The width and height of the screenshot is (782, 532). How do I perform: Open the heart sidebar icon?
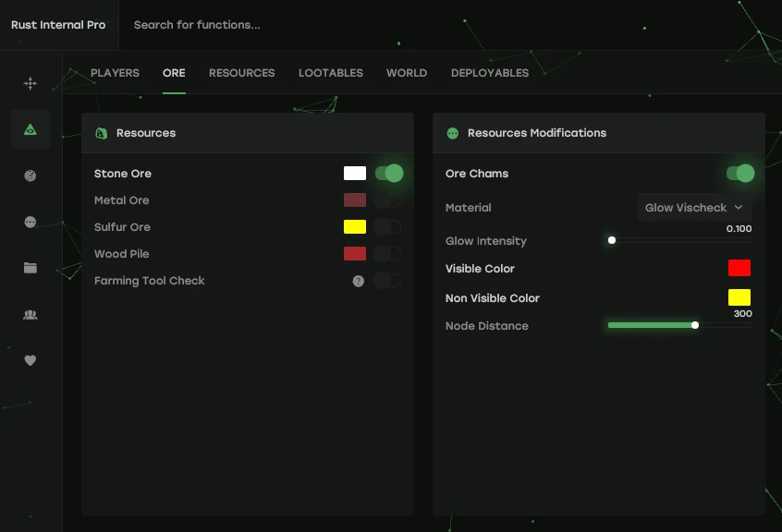(x=31, y=360)
